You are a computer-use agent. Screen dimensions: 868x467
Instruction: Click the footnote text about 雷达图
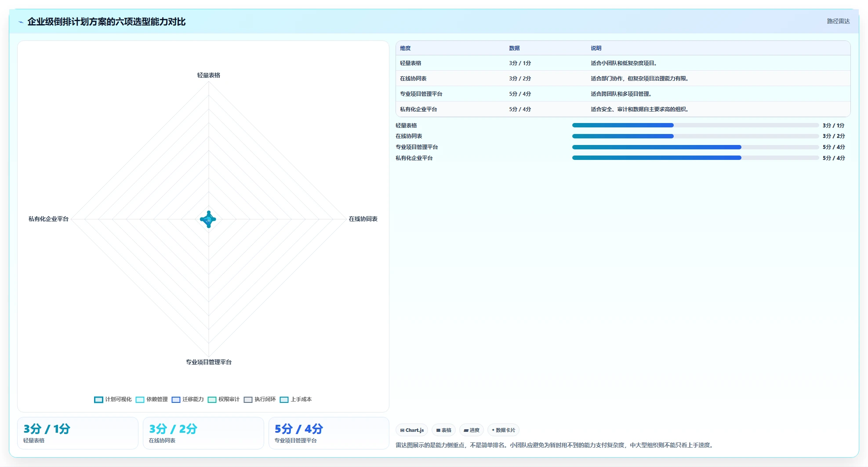pos(554,445)
